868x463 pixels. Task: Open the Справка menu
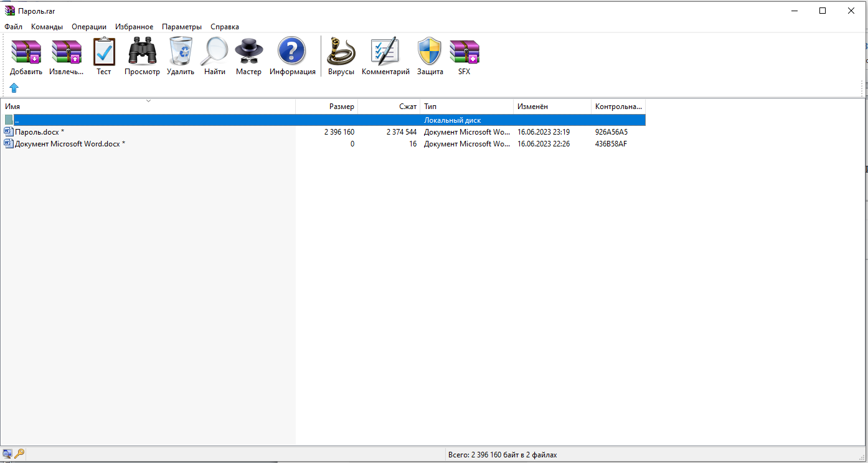point(225,27)
